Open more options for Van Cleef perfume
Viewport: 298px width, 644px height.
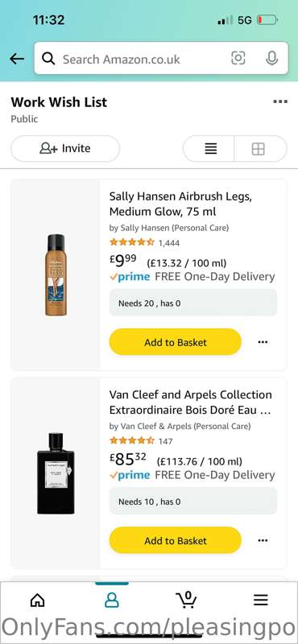pyautogui.click(x=263, y=540)
